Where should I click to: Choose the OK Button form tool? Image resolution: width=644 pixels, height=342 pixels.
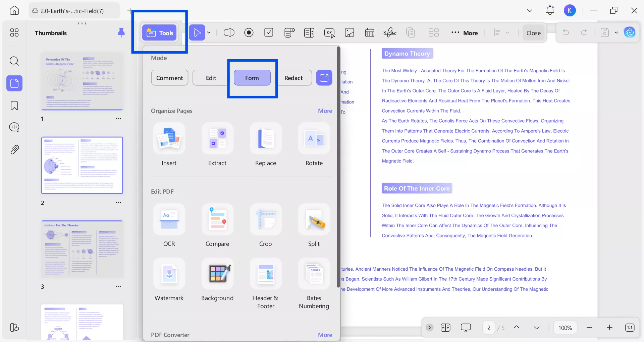329,33
